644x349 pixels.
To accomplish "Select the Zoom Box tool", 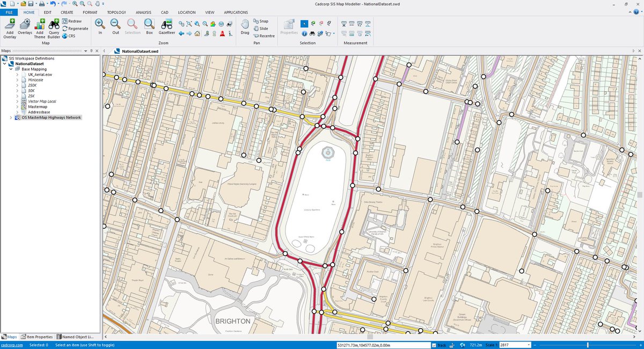I will tap(149, 27).
